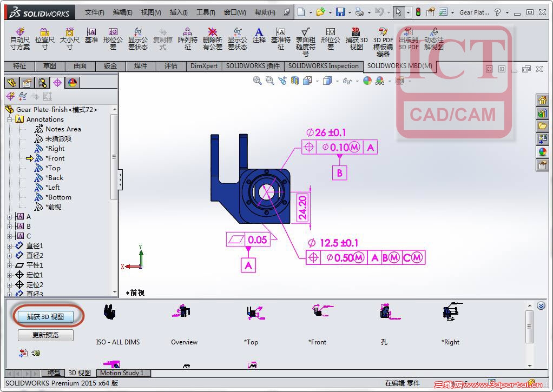Image resolution: width=553 pixels, height=392 pixels.
Task: Click Section View icon
Action: point(294,81)
